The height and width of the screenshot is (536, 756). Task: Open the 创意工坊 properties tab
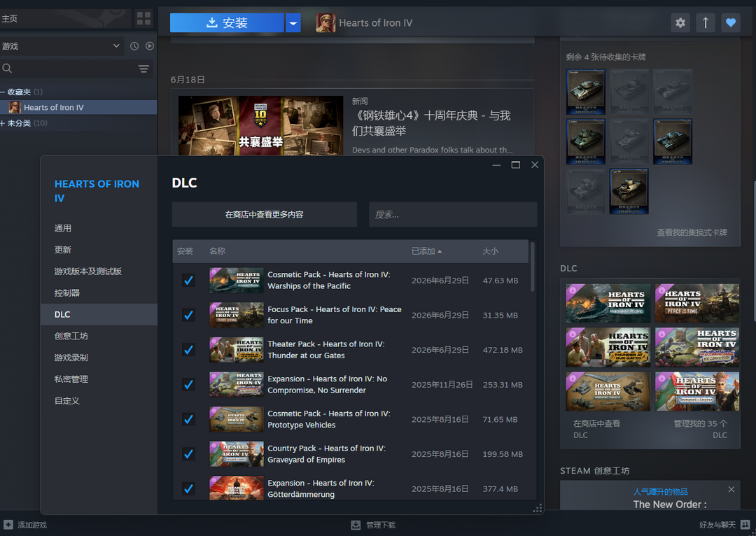click(x=99, y=336)
